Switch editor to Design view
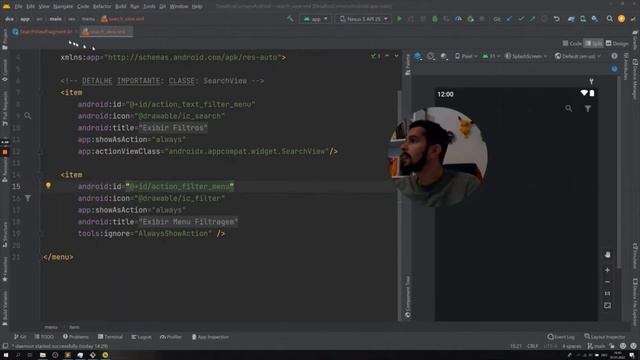The width and height of the screenshot is (640, 360). pyautogui.click(x=617, y=43)
